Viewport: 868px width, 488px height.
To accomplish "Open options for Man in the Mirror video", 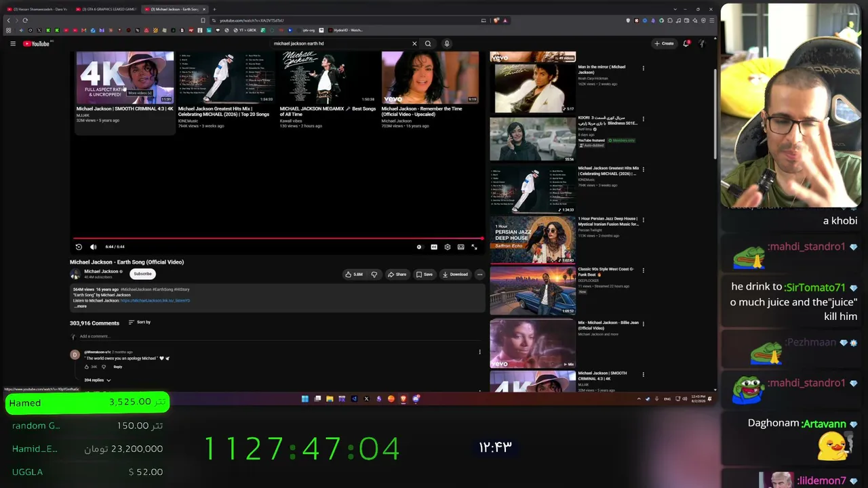I will tap(643, 68).
